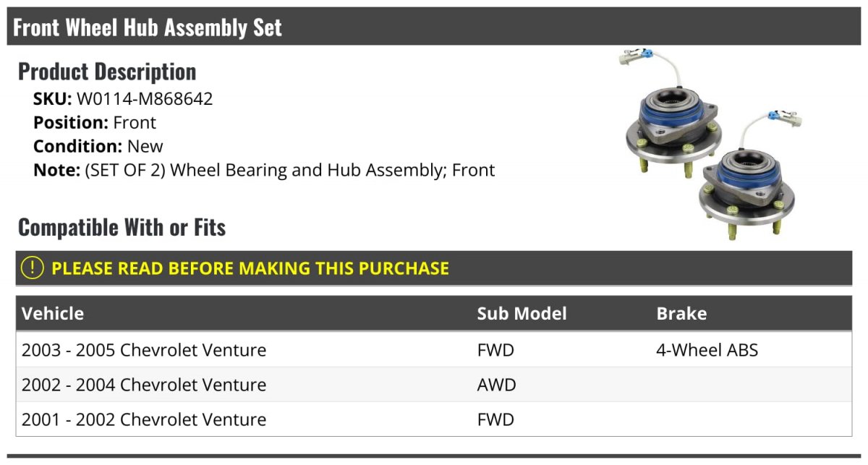Viewport: 868px width, 465px height.
Task: Click the 4-Wheel ABS brake cell
Action: tap(707, 350)
